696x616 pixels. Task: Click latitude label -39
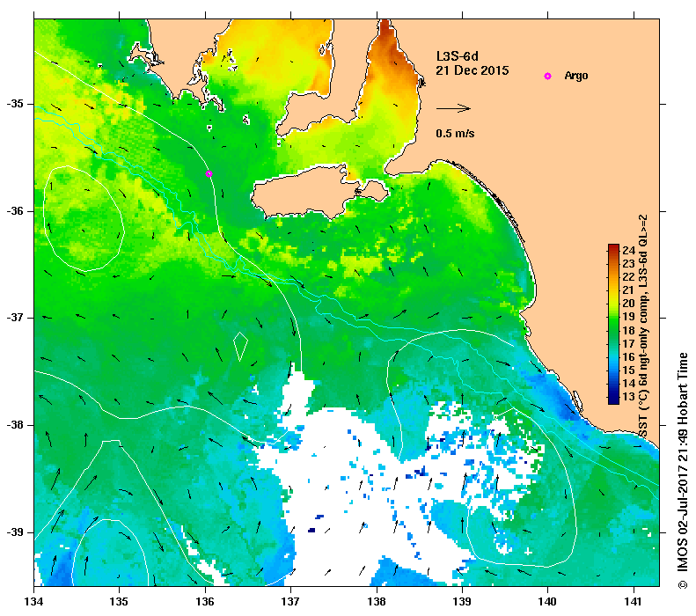tap(15, 532)
